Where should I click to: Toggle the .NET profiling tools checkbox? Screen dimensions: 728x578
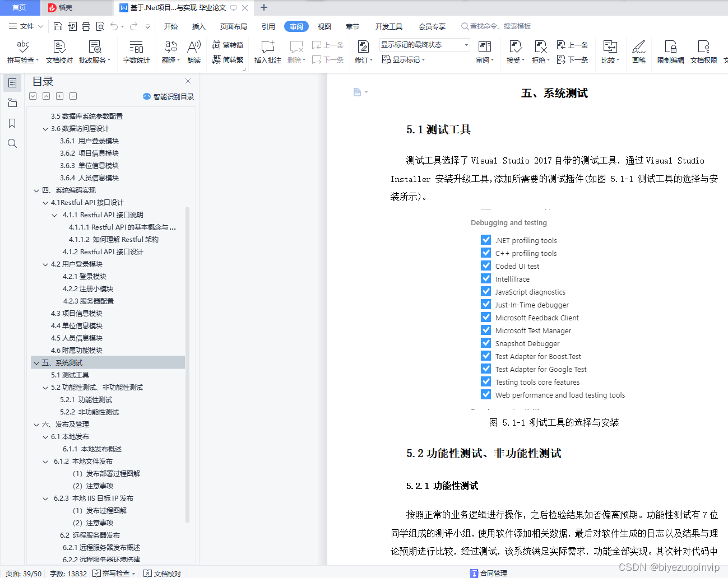tap(486, 240)
